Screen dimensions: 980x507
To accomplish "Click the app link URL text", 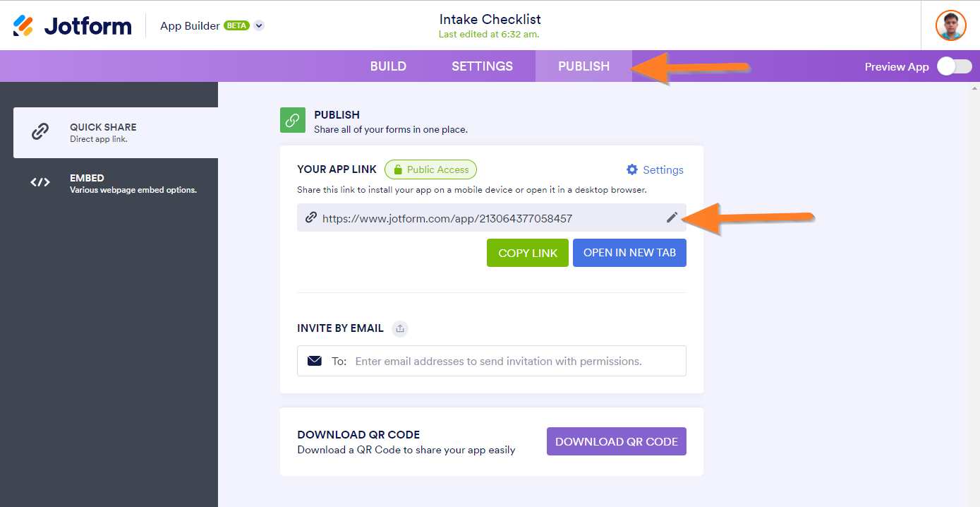I will point(447,218).
